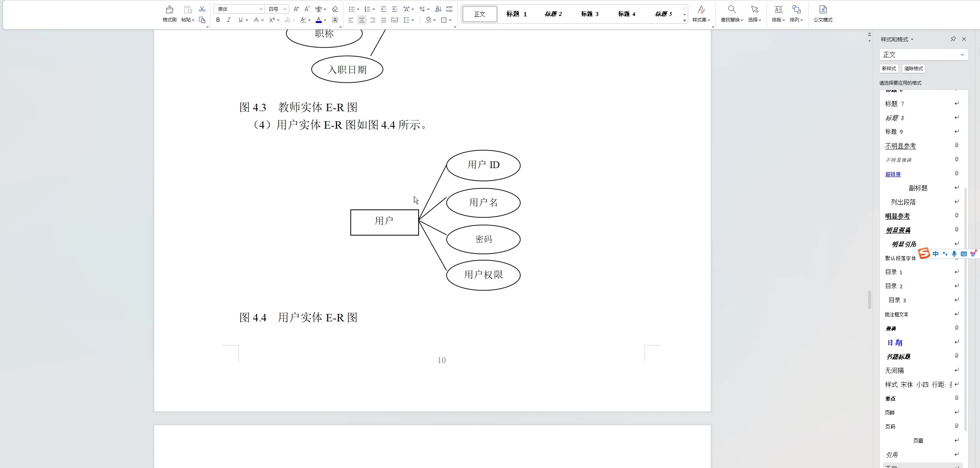Screen dimensions: 980x468
Task: Click the New Style (新样式) button
Action: 889,69
